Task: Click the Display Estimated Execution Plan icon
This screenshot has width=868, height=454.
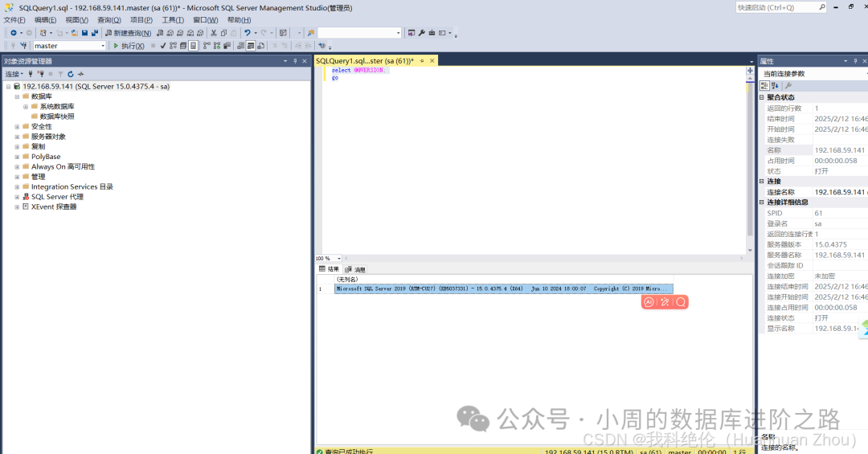Action: point(173,45)
